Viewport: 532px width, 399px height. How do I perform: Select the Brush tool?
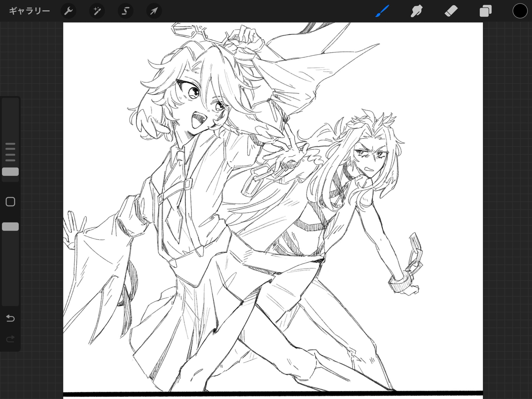click(x=382, y=11)
